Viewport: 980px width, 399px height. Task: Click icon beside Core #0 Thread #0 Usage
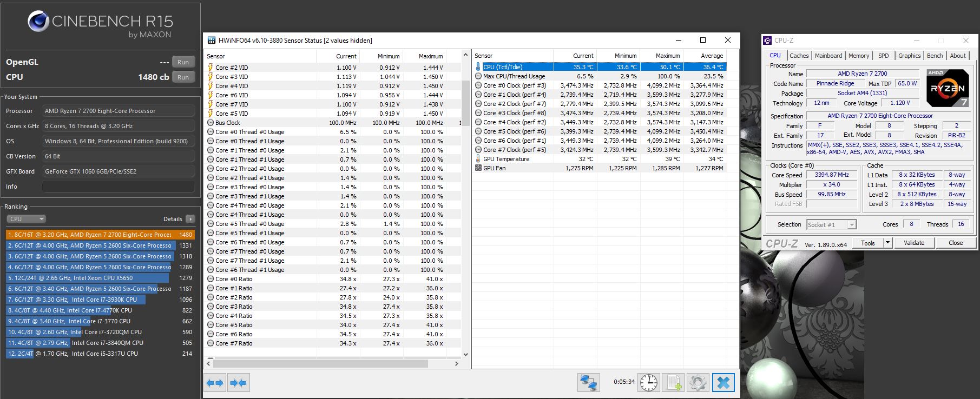pos(211,132)
